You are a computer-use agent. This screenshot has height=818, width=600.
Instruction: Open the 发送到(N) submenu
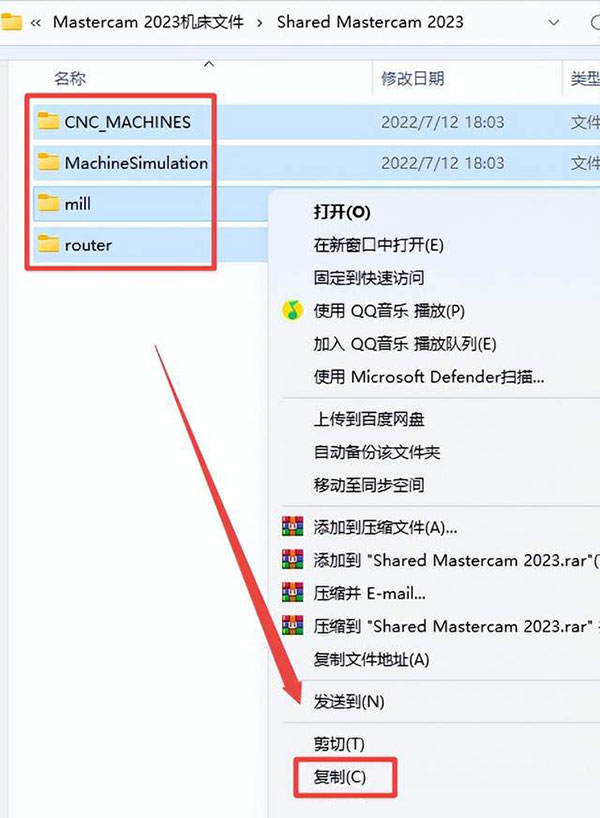(x=349, y=702)
